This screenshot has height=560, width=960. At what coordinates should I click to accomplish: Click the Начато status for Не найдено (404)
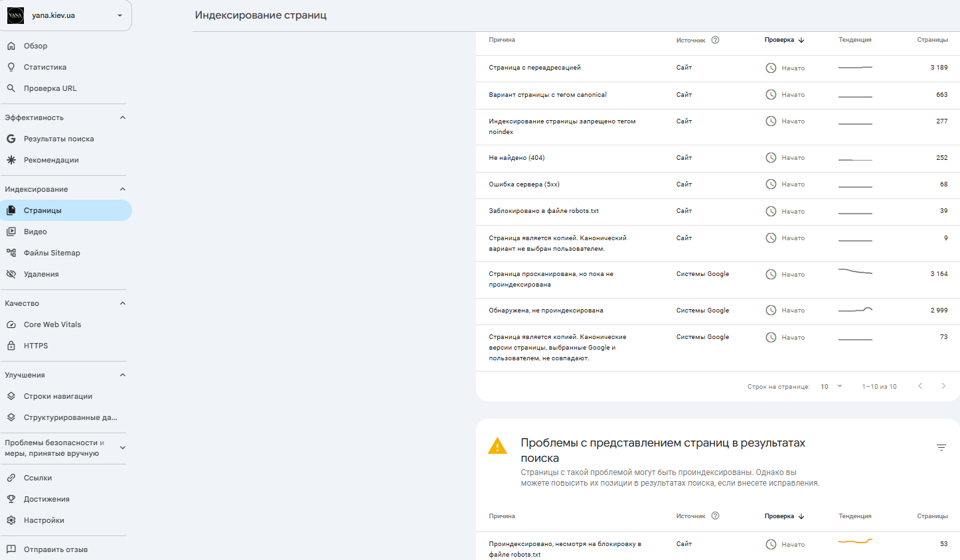793,158
